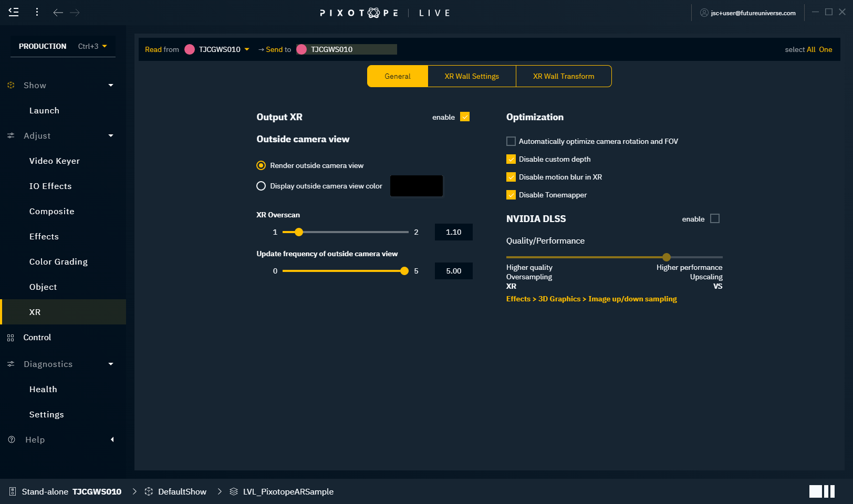
Task: Open the three-dot options menu
Action: [x=37, y=12]
